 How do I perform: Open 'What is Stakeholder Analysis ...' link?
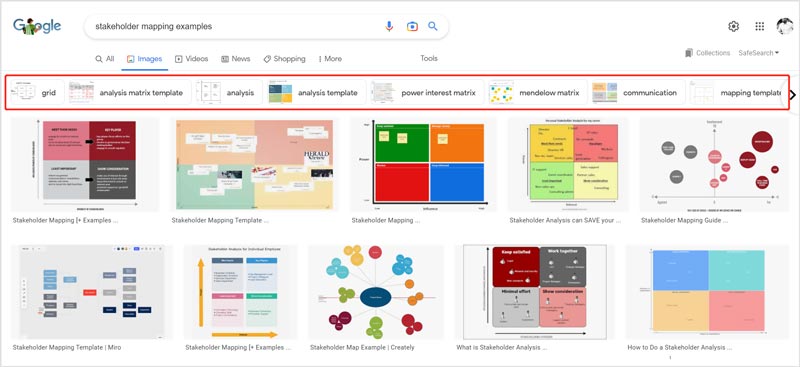tap(502, 348)
